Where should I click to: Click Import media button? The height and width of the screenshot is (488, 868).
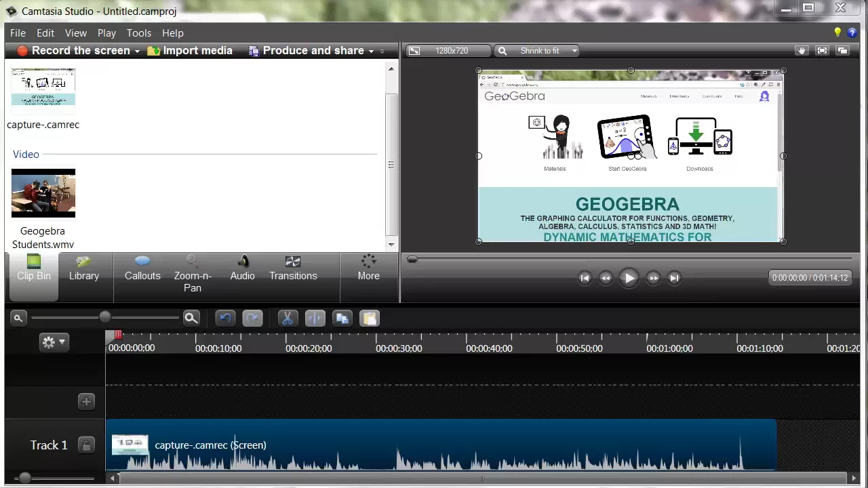190,51
